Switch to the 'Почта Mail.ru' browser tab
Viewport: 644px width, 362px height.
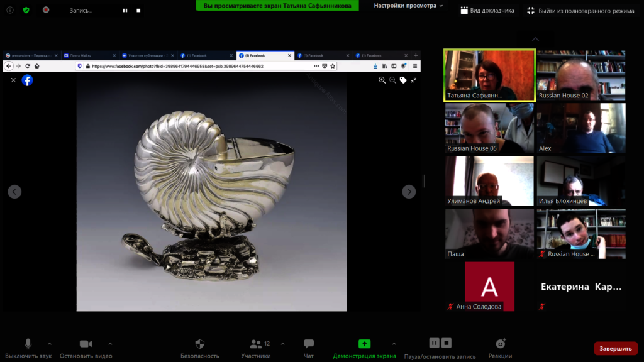click(x=88, y=55)
